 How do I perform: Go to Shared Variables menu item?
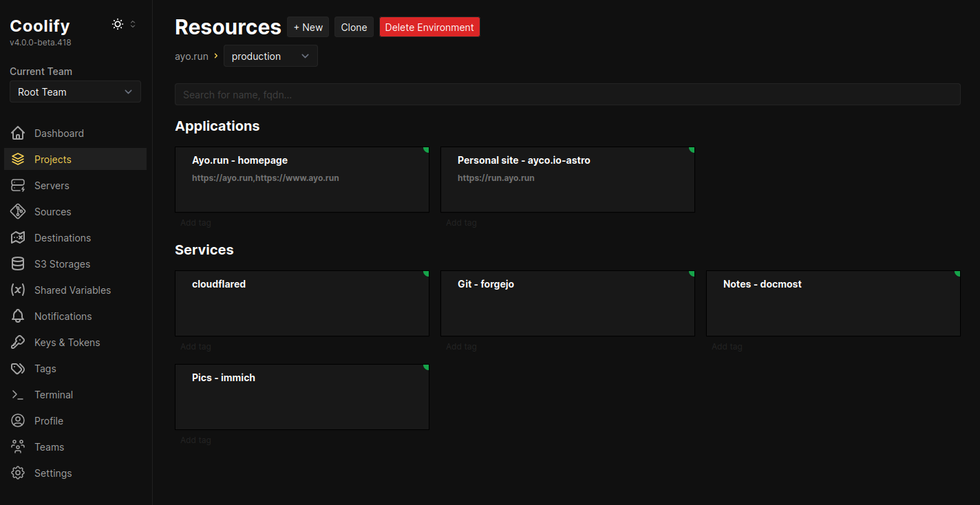72,290
